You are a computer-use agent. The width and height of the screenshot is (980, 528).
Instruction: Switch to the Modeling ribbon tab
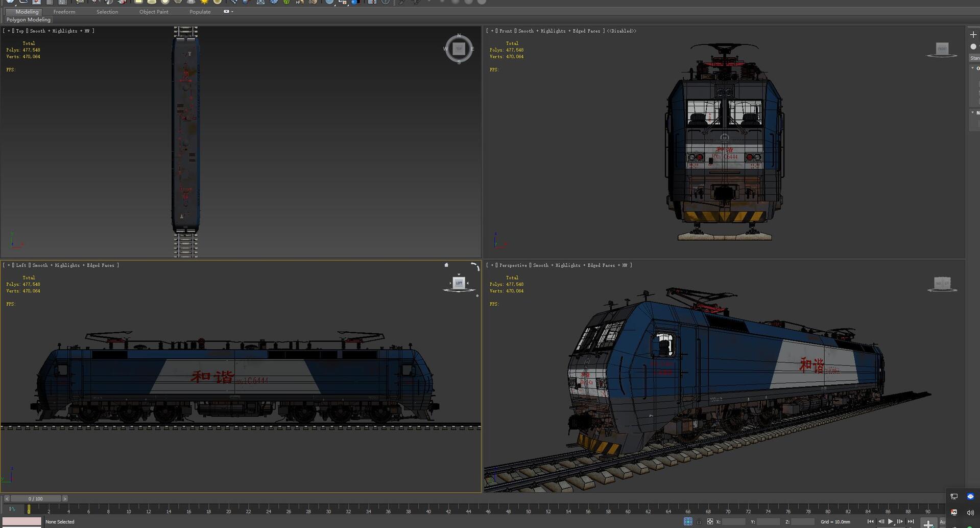(27, 12)
